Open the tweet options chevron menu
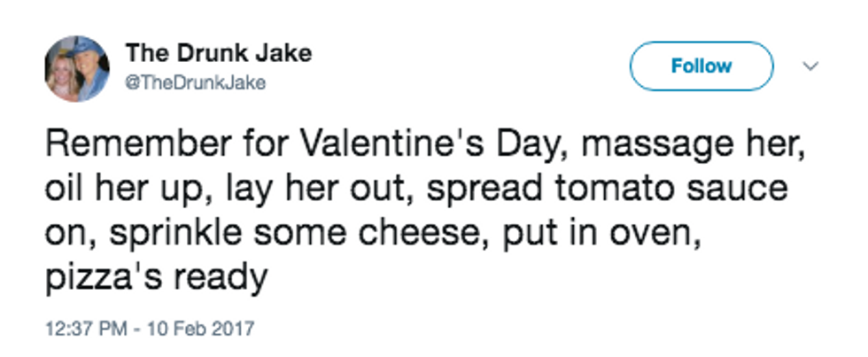This screenshot has height=357, width=868. 810,66
